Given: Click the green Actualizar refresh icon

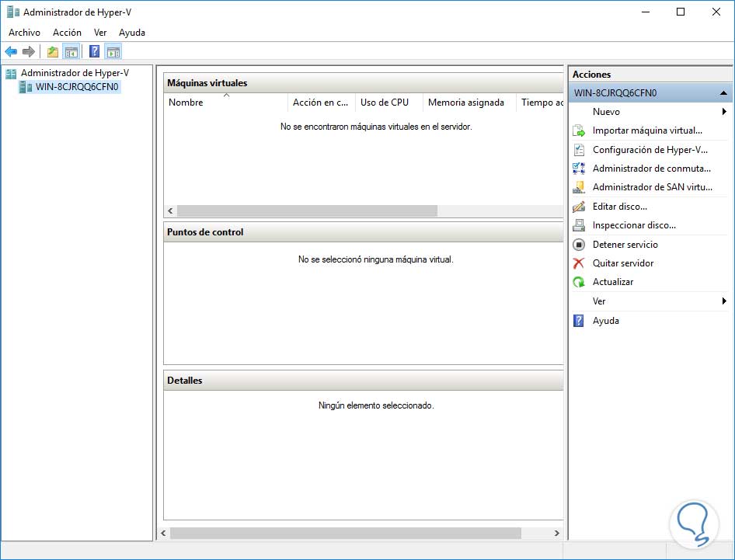Looking at the screenshot, I should (x=579, y=282).
